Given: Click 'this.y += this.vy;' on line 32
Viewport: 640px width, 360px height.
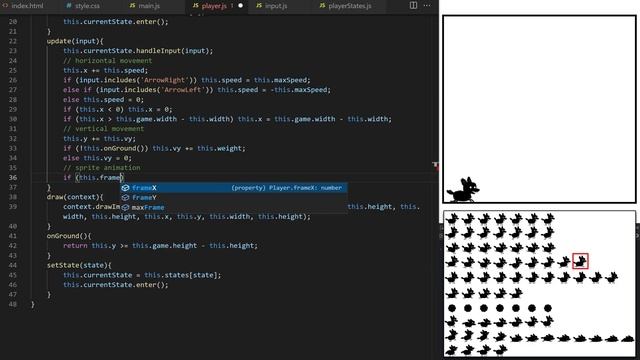Looking at the screenshot, I should (99, 138).
